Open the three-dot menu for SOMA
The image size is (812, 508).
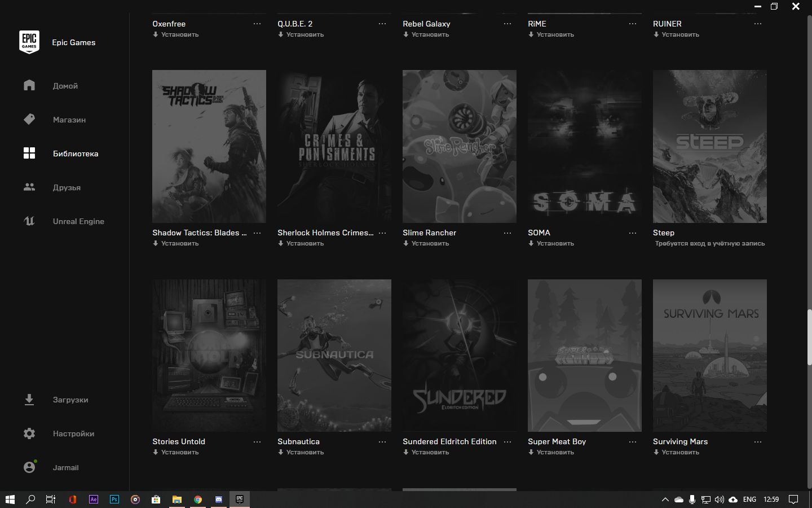(633, 233)
